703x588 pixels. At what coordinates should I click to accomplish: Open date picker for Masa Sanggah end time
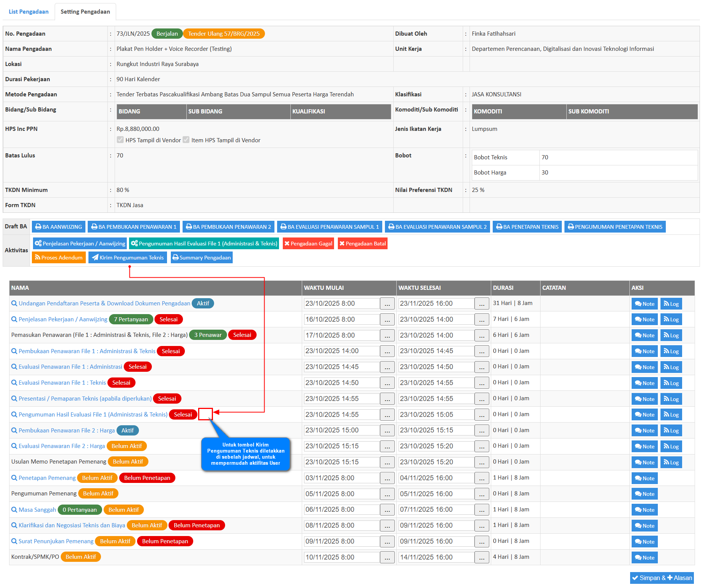481,509
